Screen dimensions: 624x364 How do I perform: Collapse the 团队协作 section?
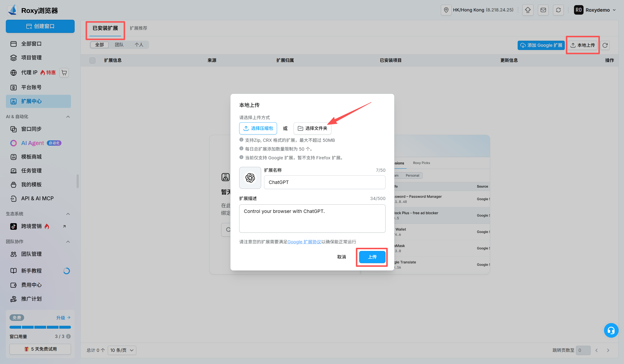pyautogui.click(x=68, y=241)
